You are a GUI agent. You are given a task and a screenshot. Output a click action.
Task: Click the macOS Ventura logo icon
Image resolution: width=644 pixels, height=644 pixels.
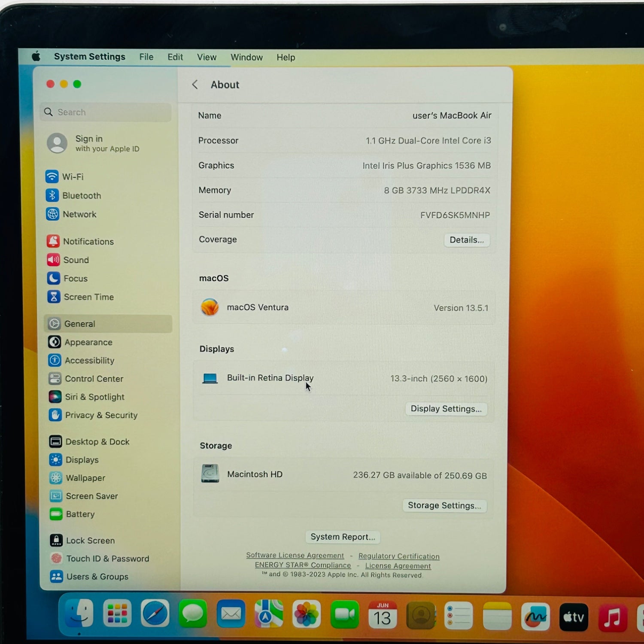210,307
